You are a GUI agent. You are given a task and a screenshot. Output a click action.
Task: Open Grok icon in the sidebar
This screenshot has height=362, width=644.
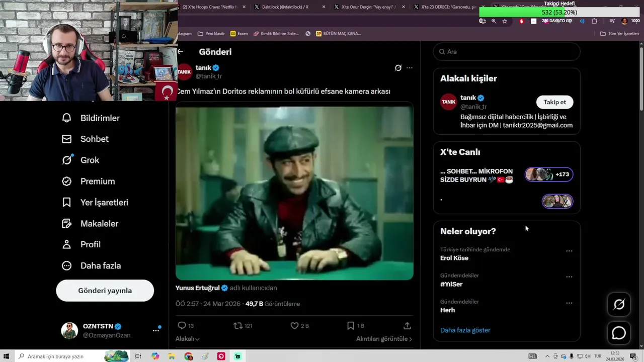click(67, 160)
